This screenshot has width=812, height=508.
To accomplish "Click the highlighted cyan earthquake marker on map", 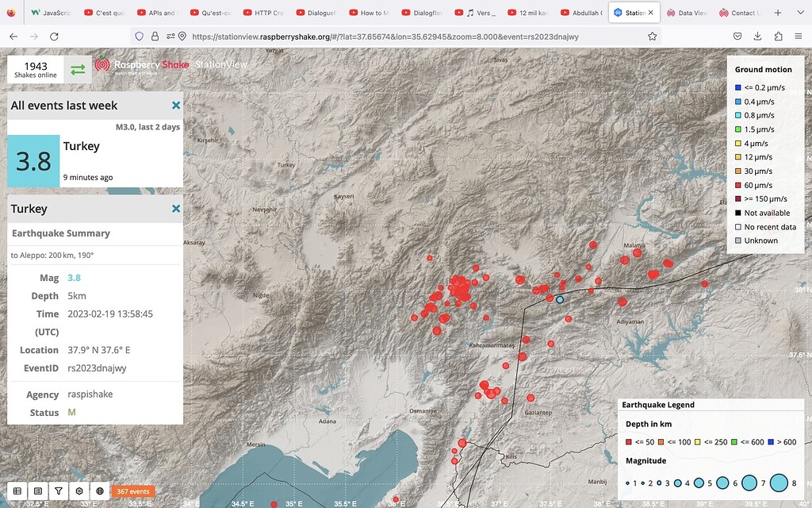I will tap(560, 300).
